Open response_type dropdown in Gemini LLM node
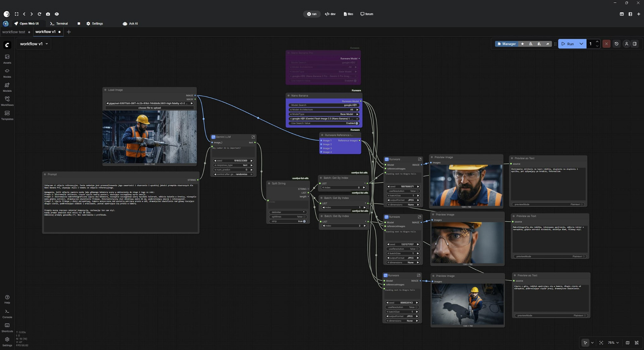The image size is (644, 350). point(233,165)
